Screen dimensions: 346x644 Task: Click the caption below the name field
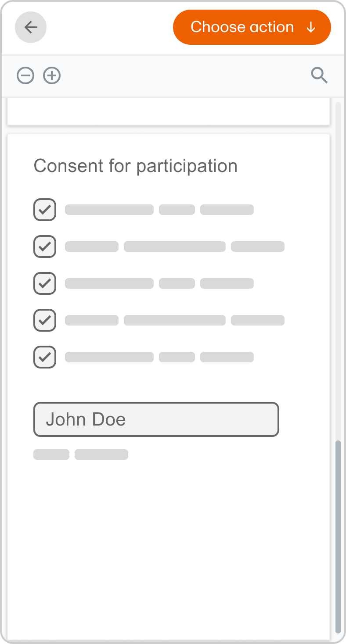tap(81, 454)
